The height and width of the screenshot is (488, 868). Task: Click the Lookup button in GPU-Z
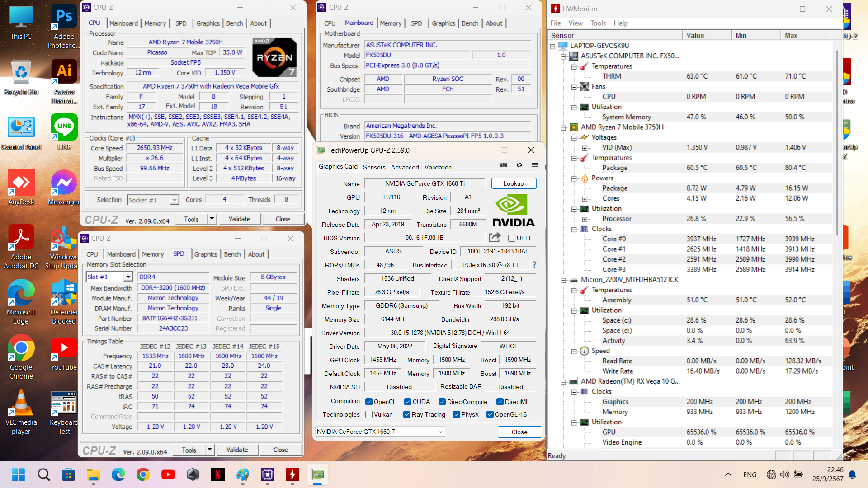point(514,183)
